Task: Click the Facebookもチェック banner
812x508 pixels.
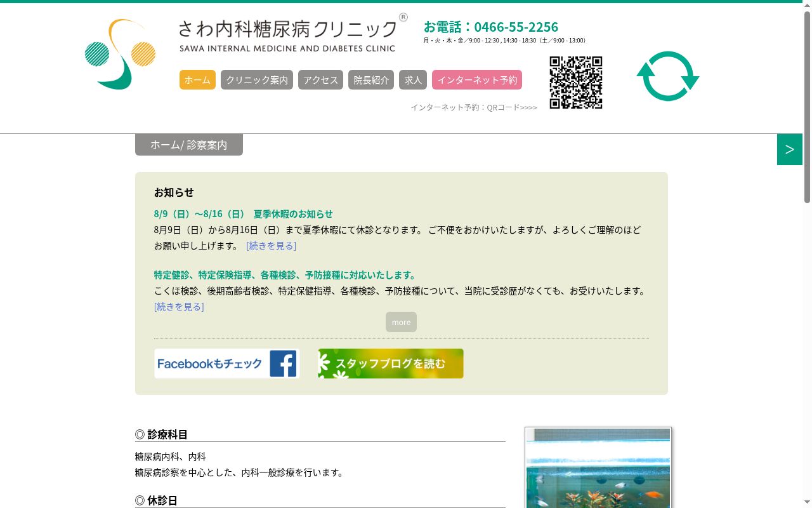Action: (226, 363)
